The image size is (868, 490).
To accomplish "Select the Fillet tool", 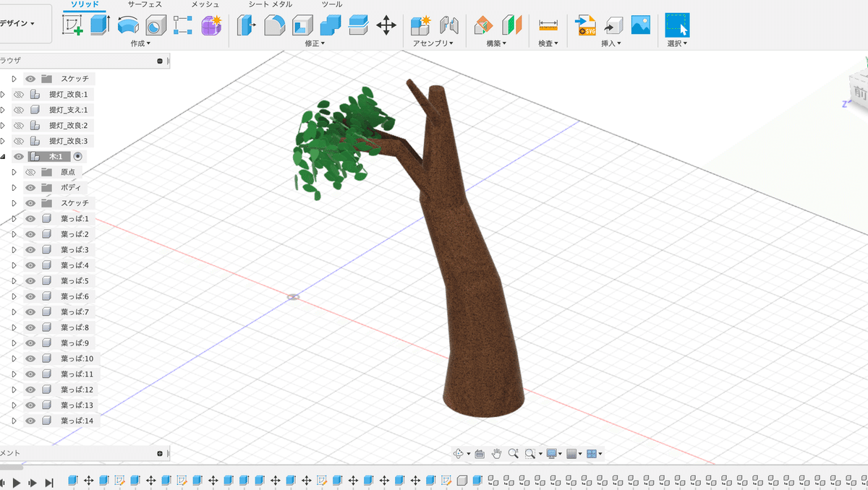I will pyautogui.click(x=274, y=26).
